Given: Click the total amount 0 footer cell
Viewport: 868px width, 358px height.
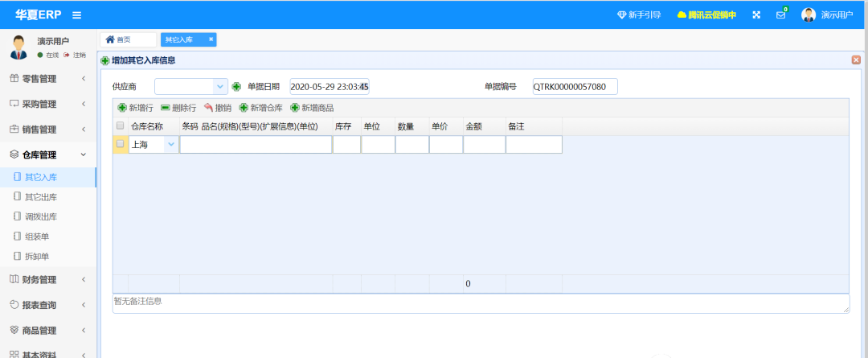Looking at the screenshot, I should click(x=485, y=284).
